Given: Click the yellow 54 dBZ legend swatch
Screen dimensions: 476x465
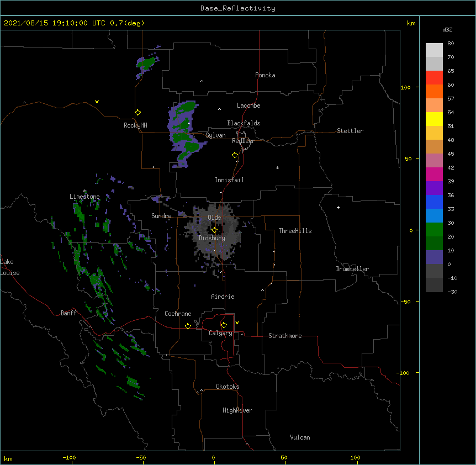Looking at the screenshot, I should coord(434,119).
